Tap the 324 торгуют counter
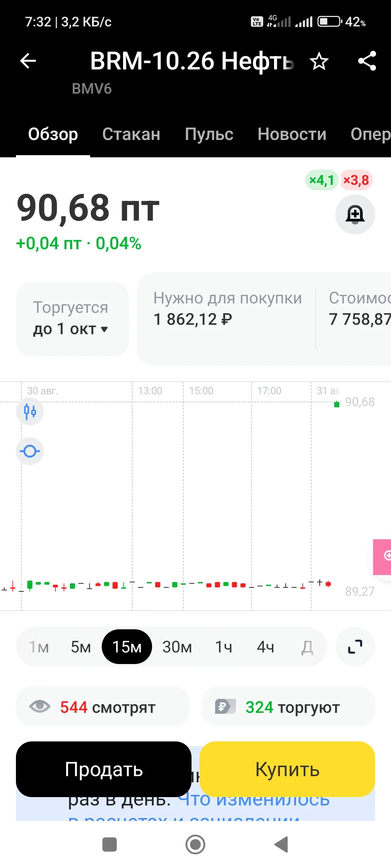The height and width of the screenshot is (868, 391). [288, 706]
